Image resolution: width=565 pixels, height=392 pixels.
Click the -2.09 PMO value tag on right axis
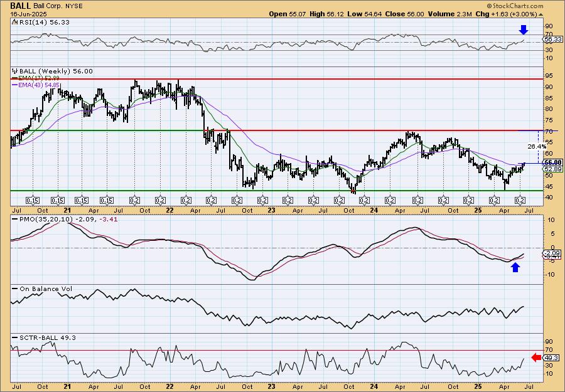click(x=552, y=253)
